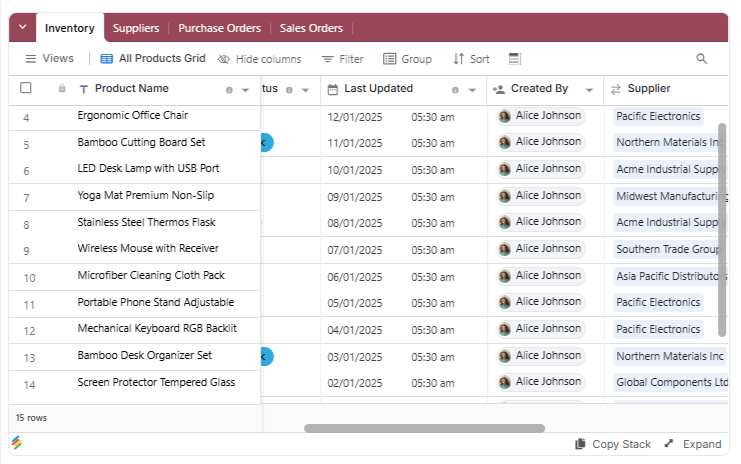Select LED Desk Lamp with USB Port
Viewport: 741px width, 464px height.
coord(148,168)
